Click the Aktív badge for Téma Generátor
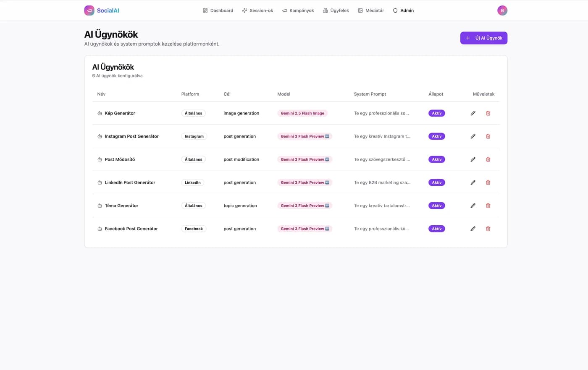Screen dimensions: 588x370 (437, 206)
